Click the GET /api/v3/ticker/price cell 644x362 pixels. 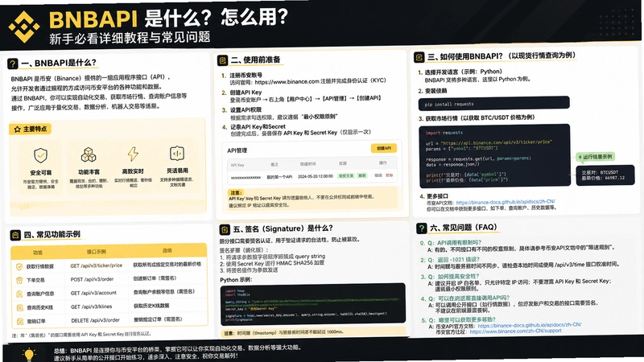click(x=97, y=265)
